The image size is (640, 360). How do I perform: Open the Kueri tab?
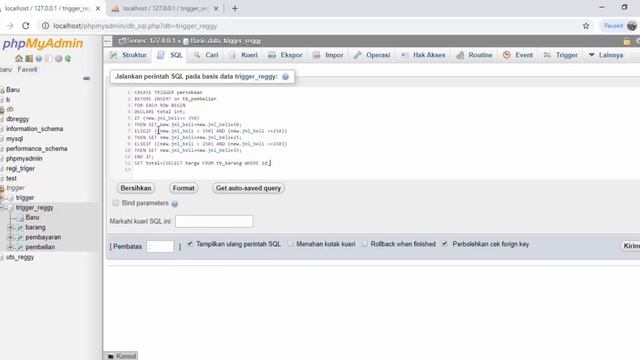click(244, 55)
